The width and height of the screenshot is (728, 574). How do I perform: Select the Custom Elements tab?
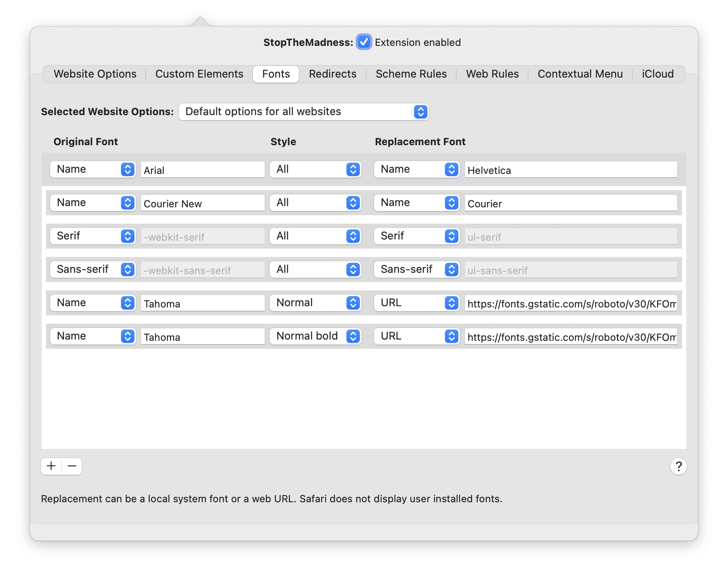(x=199, y=74)
